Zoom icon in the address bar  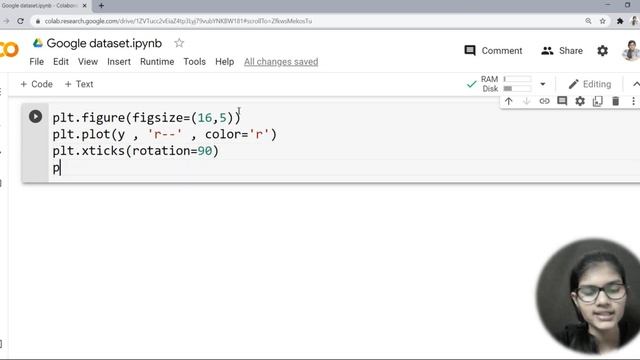(588, 21)
